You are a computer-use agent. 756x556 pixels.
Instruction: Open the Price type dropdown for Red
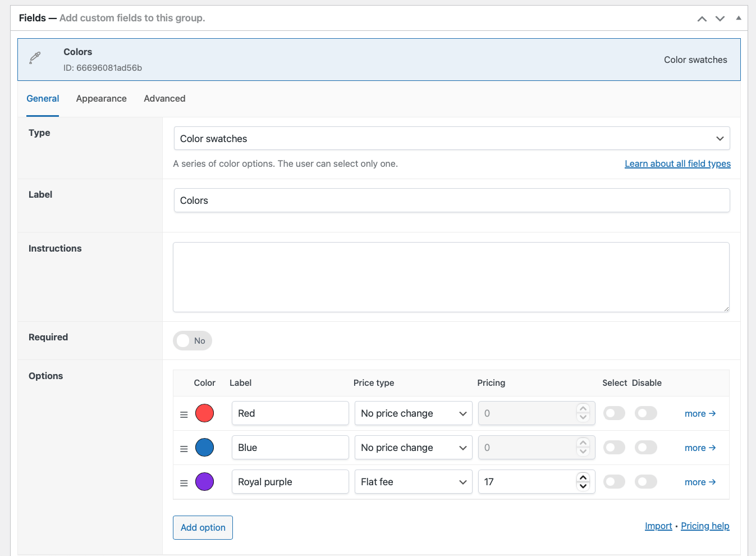pos(413,413)
